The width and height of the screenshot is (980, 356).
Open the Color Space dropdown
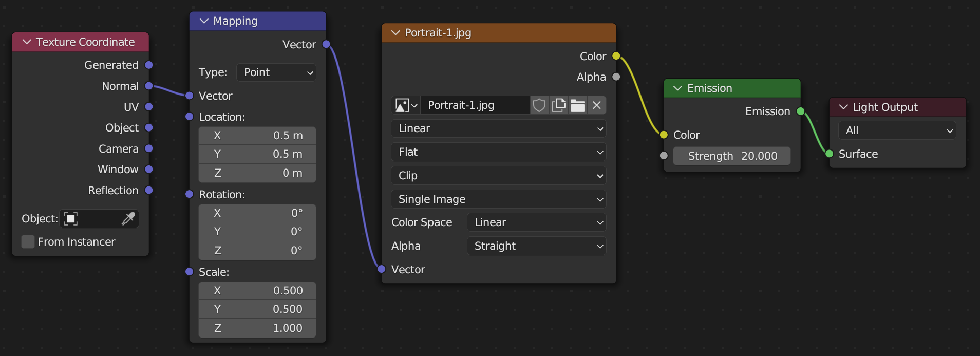click(x=536, y=222)
